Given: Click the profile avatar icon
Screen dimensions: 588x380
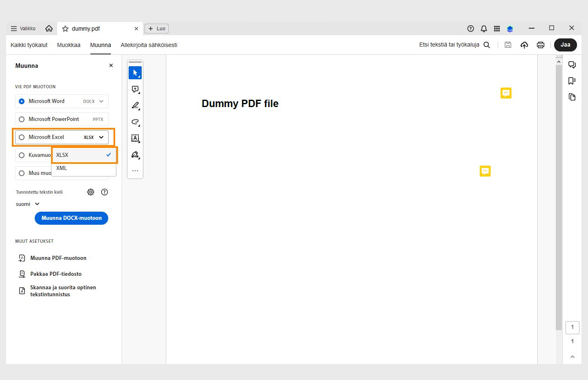Looking at the screenshot, I should [x=510, y=29].
